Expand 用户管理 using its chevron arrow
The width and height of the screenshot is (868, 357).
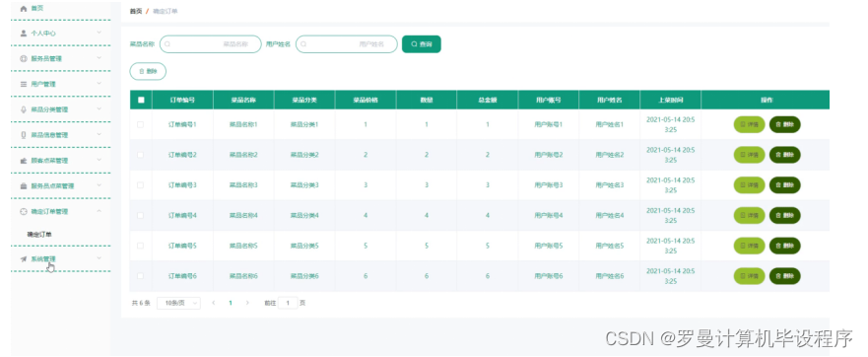(100, 83)
